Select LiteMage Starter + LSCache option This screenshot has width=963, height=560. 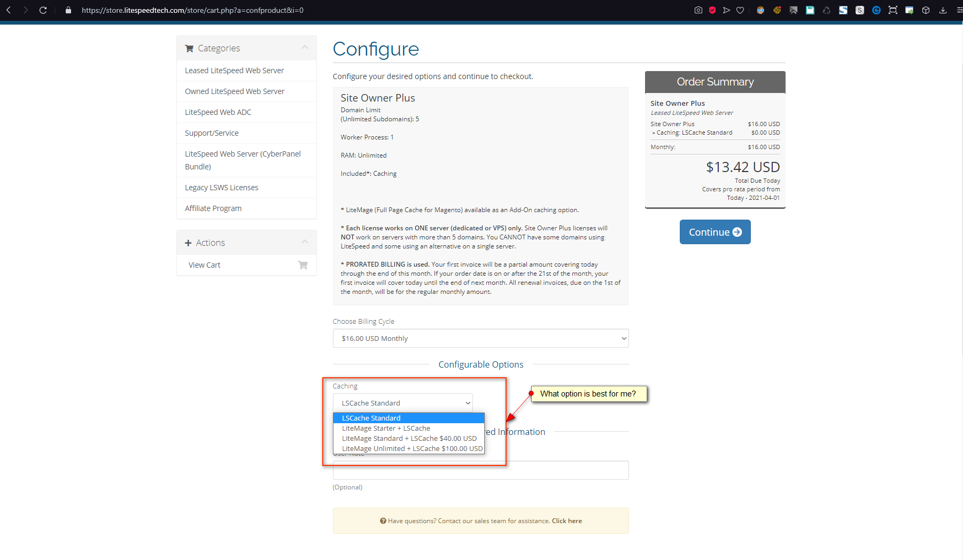(409, 428)
